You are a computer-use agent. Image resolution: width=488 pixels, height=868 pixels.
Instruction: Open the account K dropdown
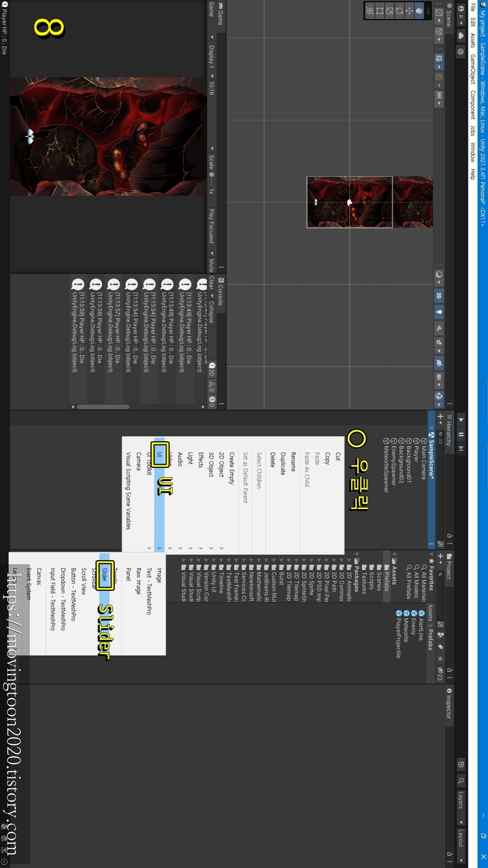pyautogui.click(x=461, y=17)
